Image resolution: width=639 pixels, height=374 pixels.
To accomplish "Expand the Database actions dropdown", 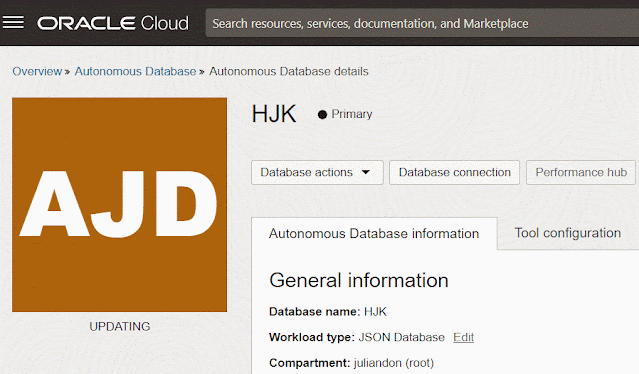I will click(317, 172).
